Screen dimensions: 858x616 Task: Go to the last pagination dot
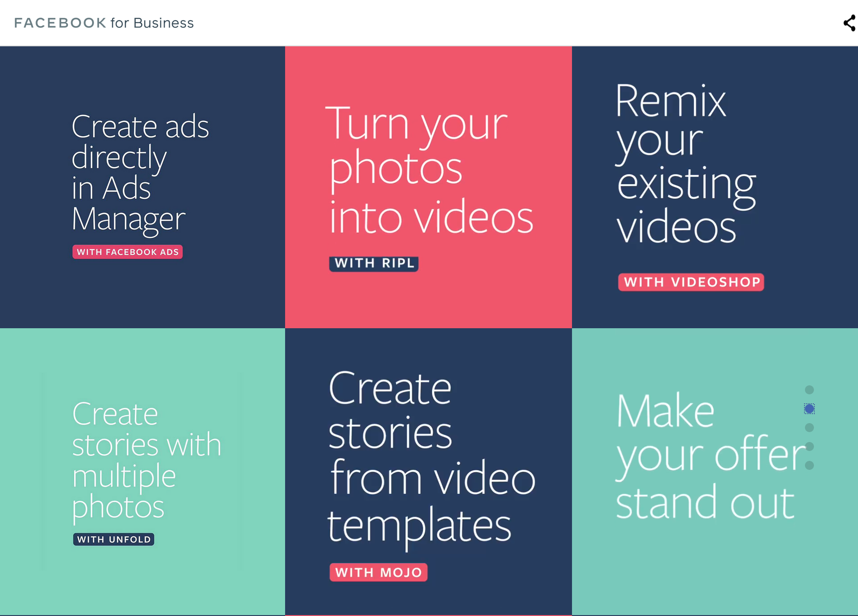pos(809,465)
